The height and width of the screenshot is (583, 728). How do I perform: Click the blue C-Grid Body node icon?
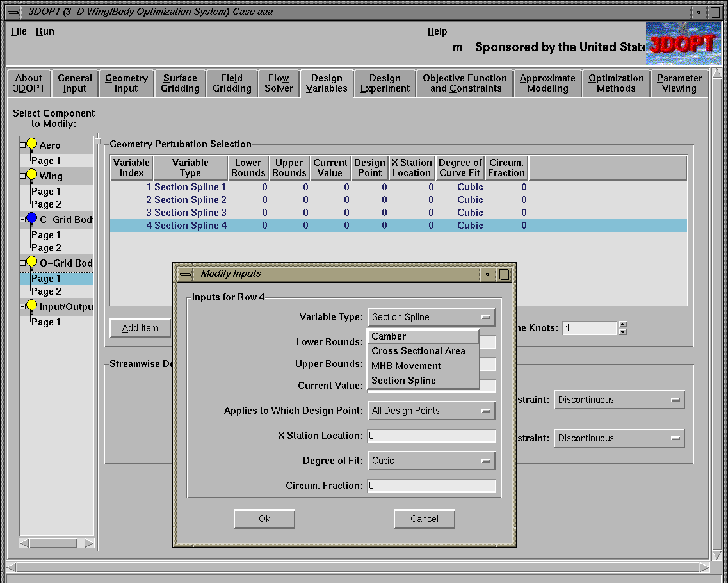click(31, 218)
